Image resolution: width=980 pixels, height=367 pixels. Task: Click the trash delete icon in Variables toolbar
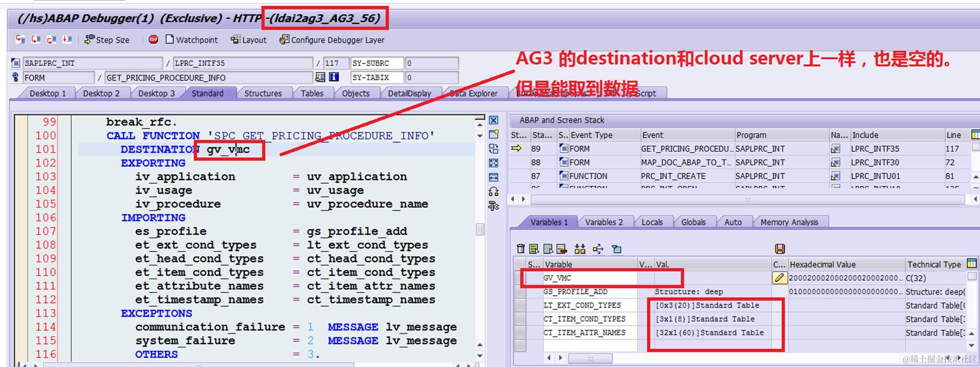tap(521, 249)
